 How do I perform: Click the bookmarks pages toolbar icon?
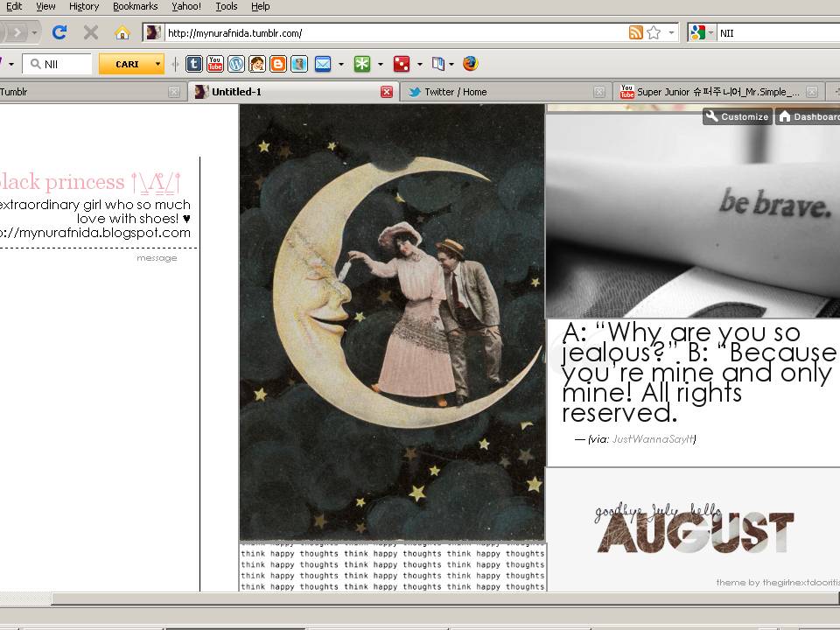437,64
